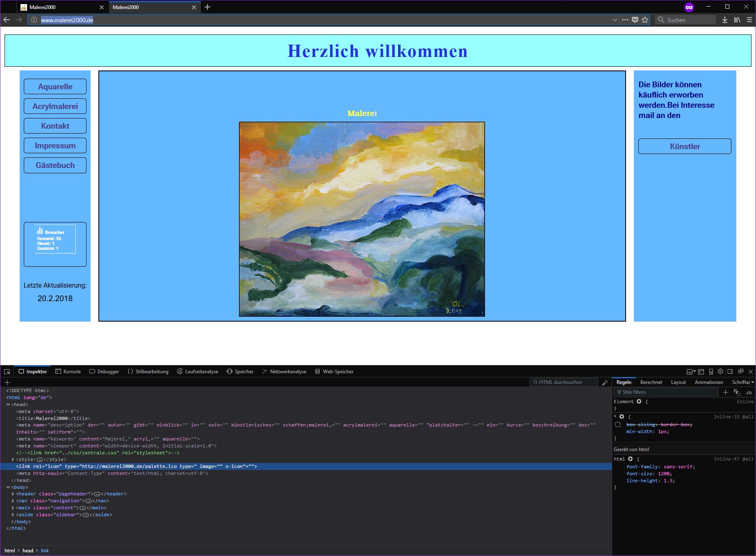This screenshot has width=756, height=556.
Task: Dock devtools to the side
Action: click(x=730, y=372)
